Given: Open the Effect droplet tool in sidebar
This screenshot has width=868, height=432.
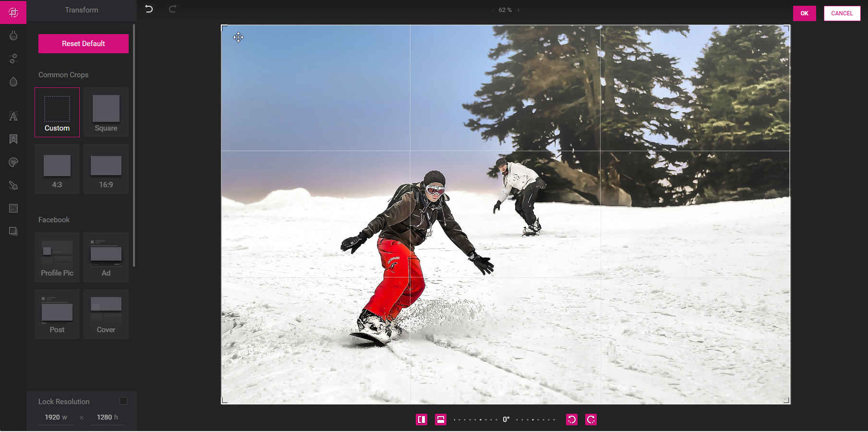Looking at the screenshot, I should [13, 82].
